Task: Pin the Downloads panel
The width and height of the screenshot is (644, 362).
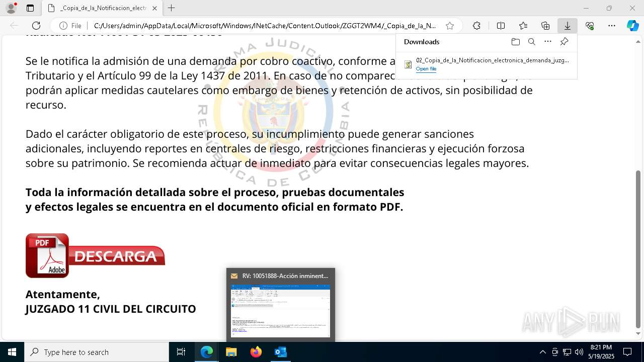Action: 564,42
